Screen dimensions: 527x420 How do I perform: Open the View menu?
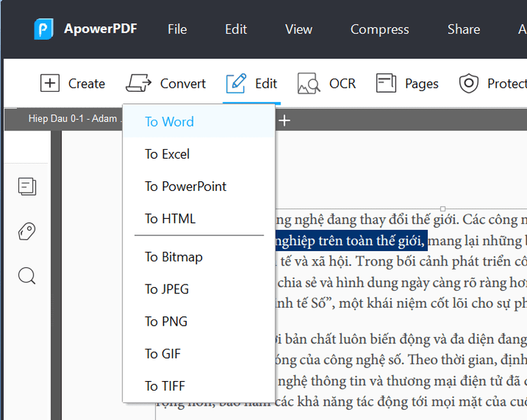[299, 29]
